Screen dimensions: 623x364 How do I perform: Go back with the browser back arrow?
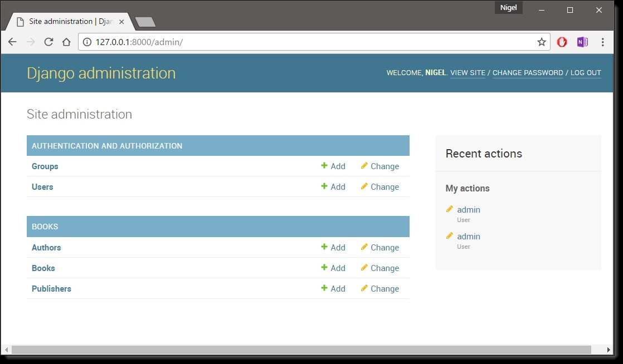(x=12, y=42)
